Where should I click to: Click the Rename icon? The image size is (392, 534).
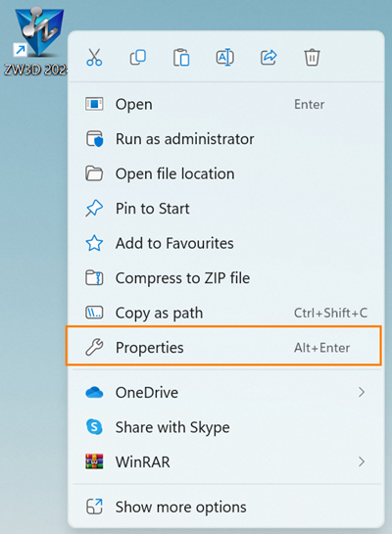[x=225, y=57]
